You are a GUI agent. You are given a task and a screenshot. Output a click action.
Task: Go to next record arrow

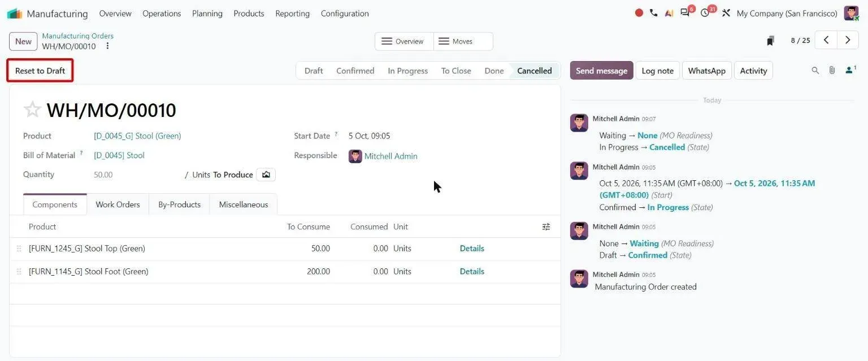pos(848,40)
